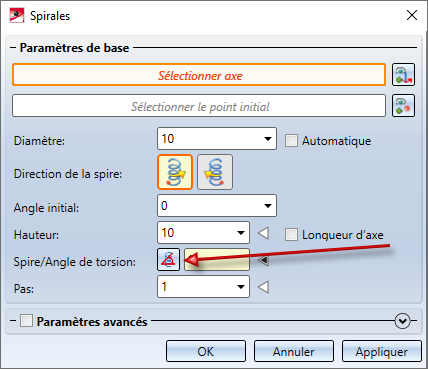Click the point selection icon beside initial point field
The width and height of the screenshot is (428, 369).
click(x=403, y=106)
